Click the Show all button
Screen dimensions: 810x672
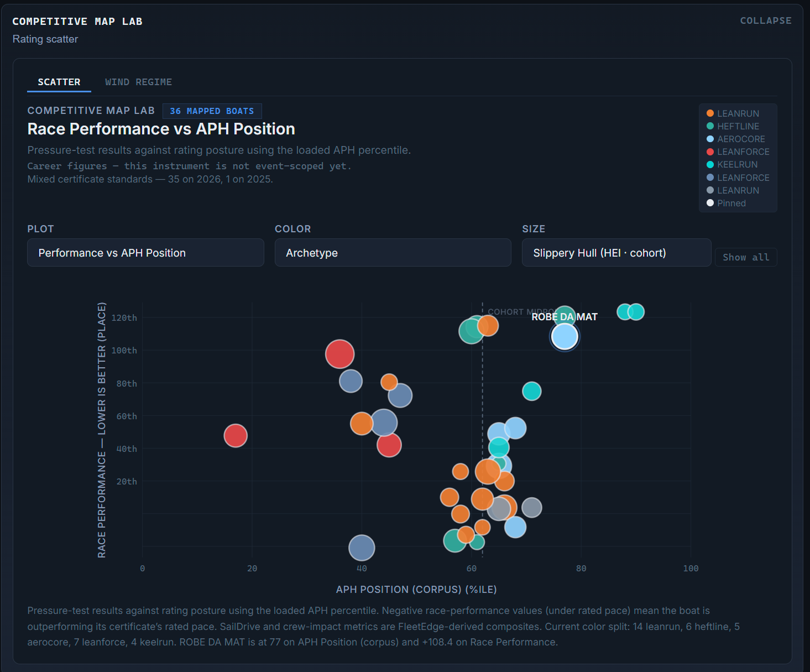pos(746,257)
